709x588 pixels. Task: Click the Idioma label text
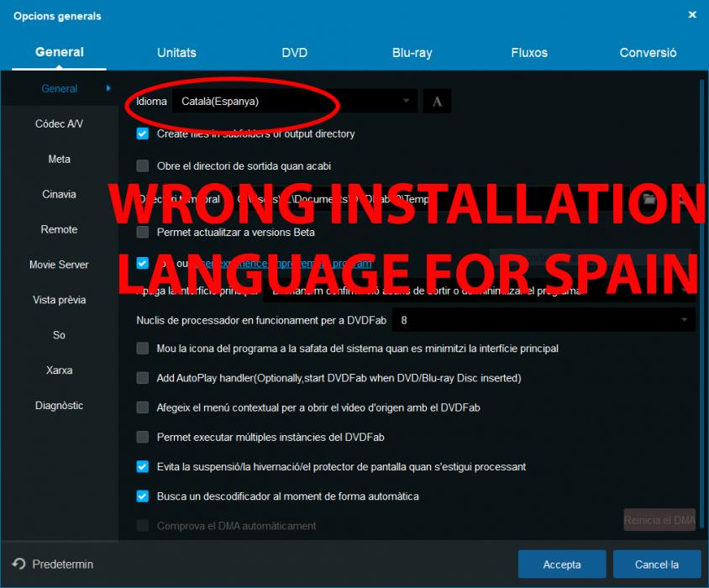(x=151, y=102)
